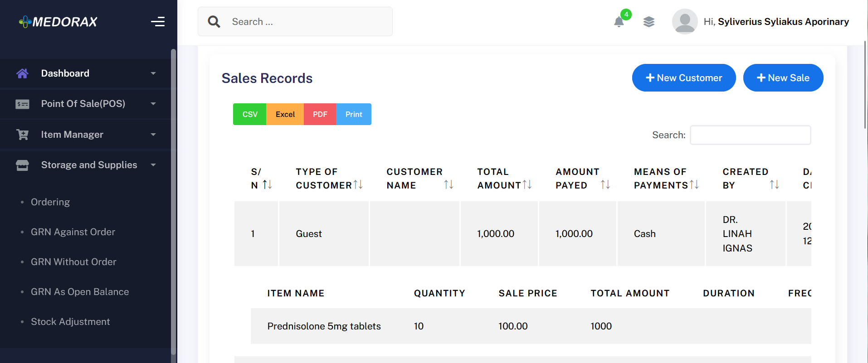Screen dimensions: 868x363
Task: Sort by Total Amount column arrows
Action: (527, 184)
